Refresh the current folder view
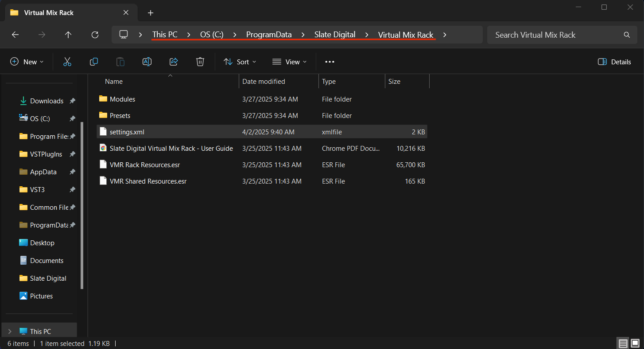The image size is (644, 349). pyautogui.click(x=95, y=35)
